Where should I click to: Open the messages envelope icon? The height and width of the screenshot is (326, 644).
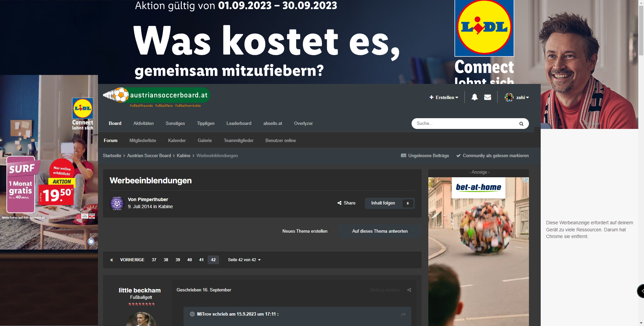point(488,97)
